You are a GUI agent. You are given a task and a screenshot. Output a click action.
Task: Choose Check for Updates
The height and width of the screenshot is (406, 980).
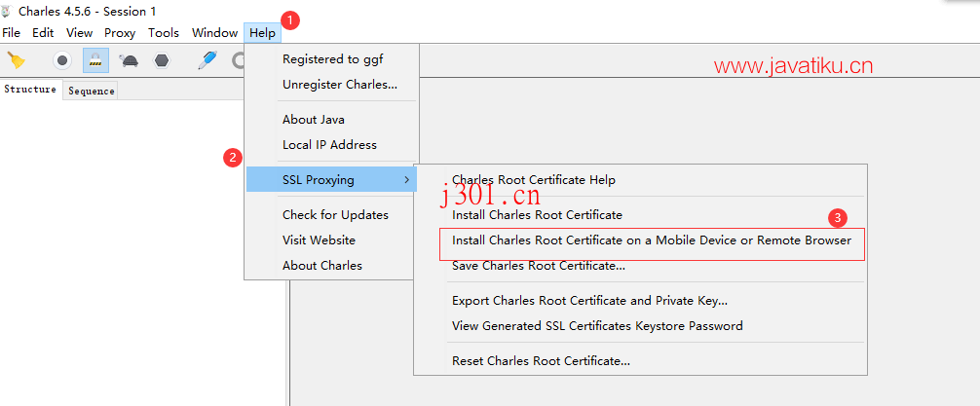pyautogui.click(x=332, y=215)
